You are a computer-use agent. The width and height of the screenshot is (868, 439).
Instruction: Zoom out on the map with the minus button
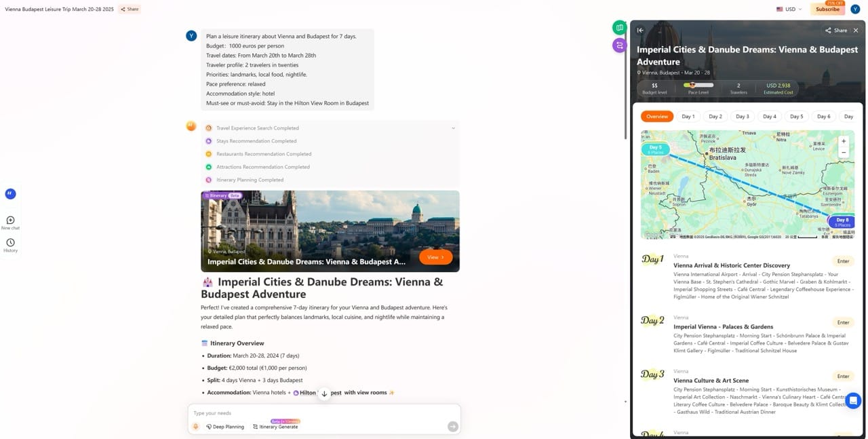(844, 153)
